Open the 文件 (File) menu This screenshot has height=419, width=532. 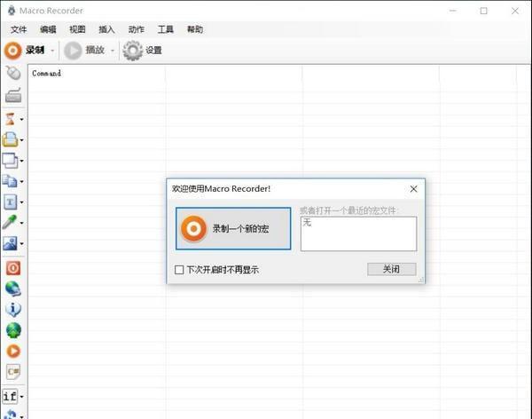[x=19, y=29]
